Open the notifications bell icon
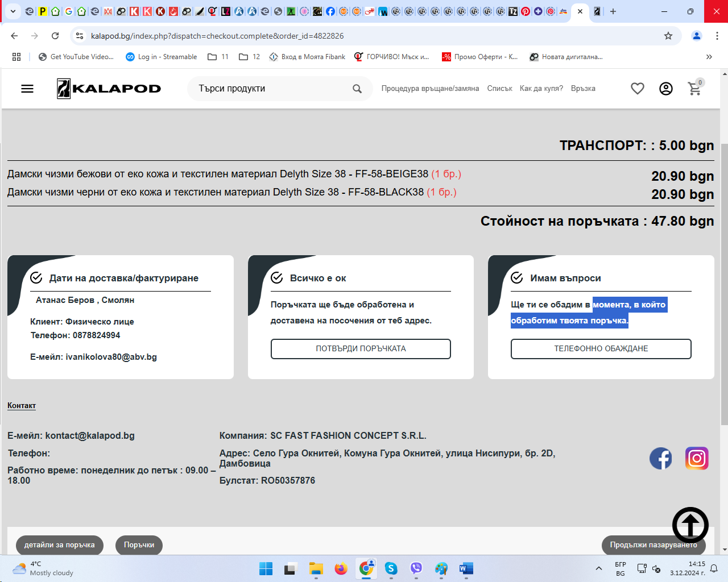728x582 pixels. 714,568
